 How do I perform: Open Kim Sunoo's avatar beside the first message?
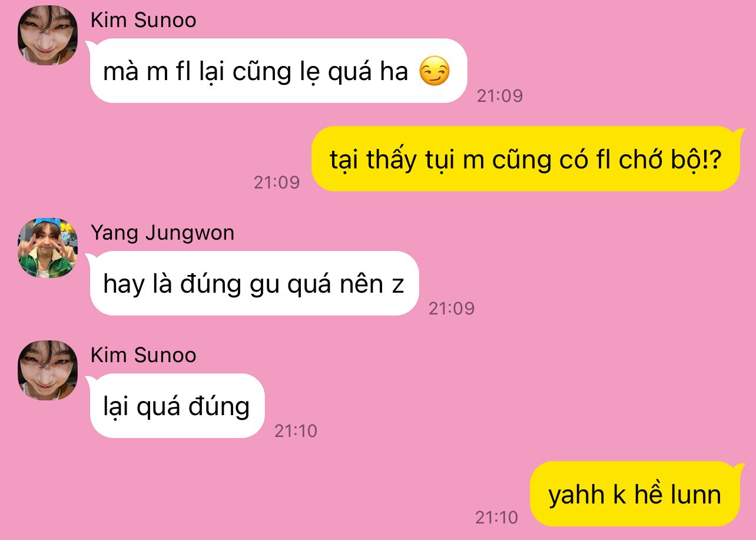coord(48,35)
